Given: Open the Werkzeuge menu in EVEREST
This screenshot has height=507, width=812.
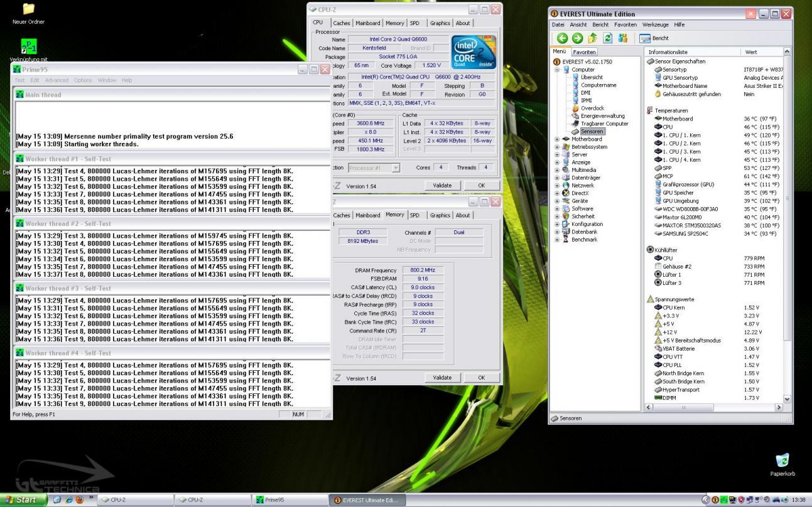Looking at the screenshot, I should click(655, 24).
